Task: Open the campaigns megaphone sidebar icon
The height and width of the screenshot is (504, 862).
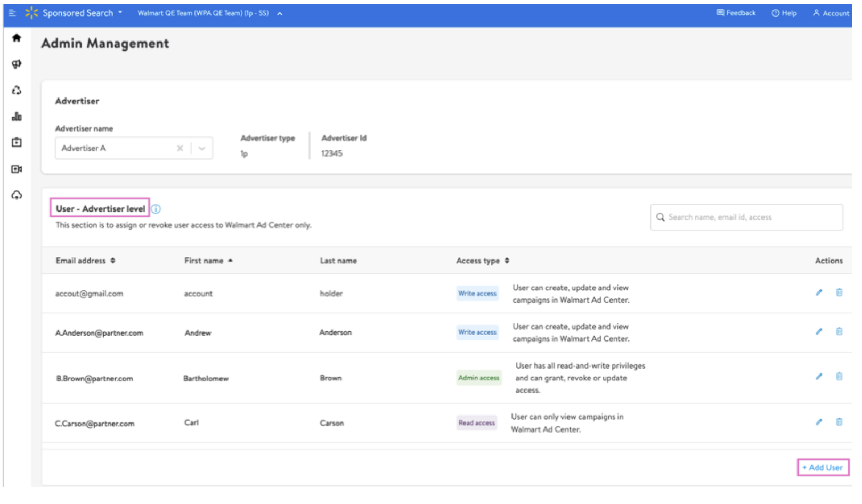Action: [17, 64]
